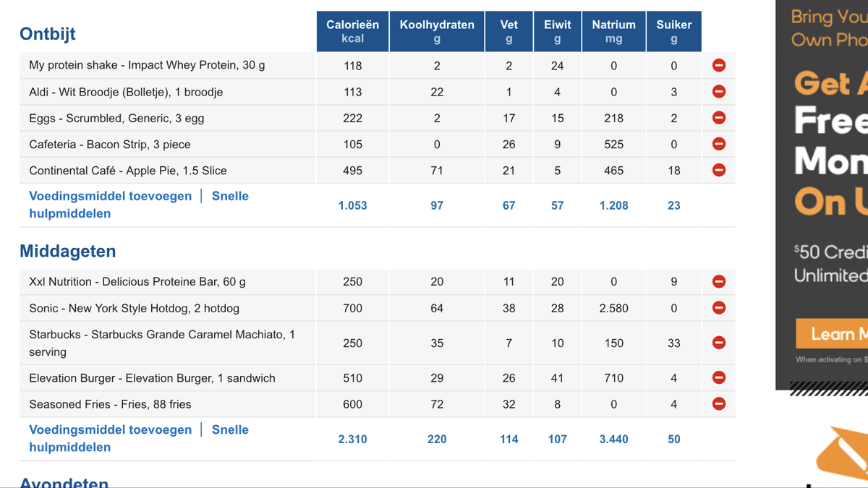Delete the Xxl Nutrition Proteine Bar entry
Screen dimensions: 868x488
(x=719, y=281)
